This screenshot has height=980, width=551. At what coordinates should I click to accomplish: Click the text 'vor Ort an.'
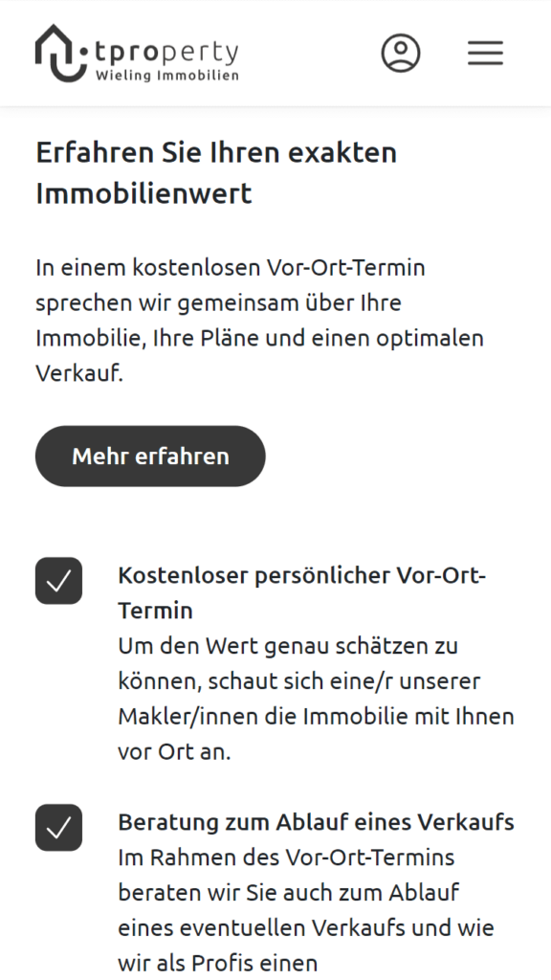tap(174, 752)
